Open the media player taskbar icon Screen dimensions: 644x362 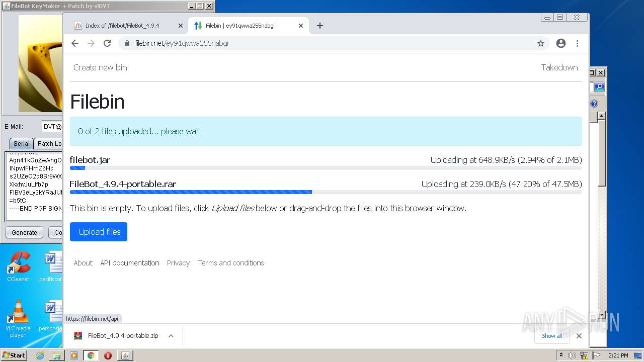tap(74, 355)
